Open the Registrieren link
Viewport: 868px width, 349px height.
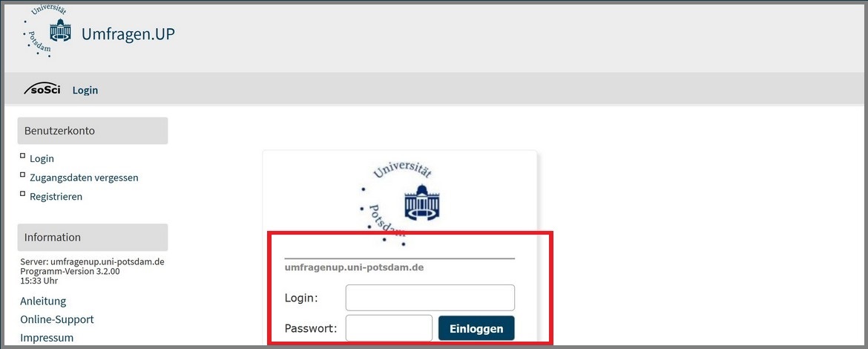tap(56, 197)
